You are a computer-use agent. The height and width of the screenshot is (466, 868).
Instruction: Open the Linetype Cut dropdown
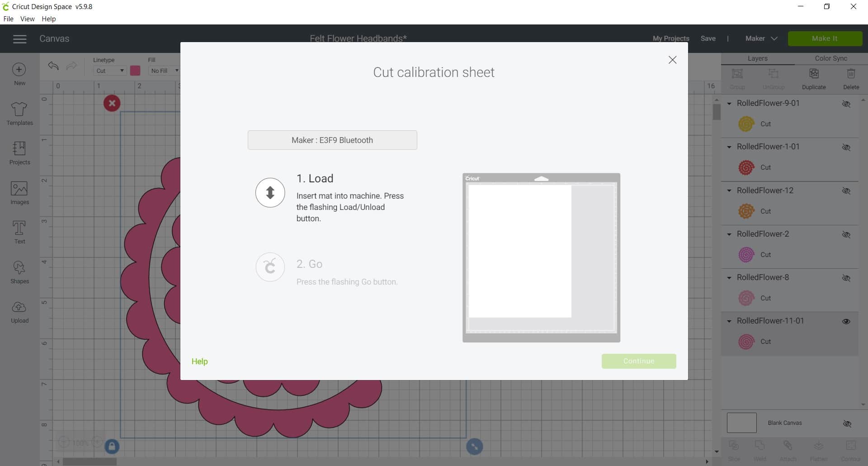click(x=108, y=71)
